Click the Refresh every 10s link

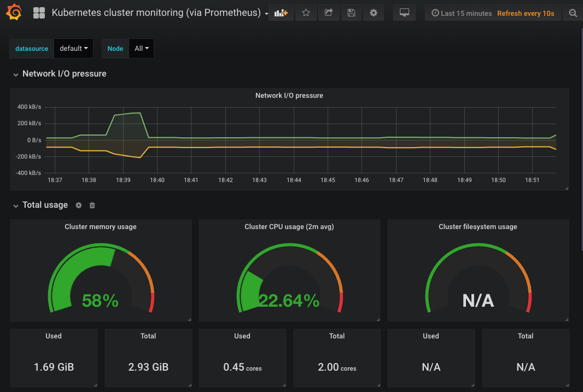pos(526,13)
